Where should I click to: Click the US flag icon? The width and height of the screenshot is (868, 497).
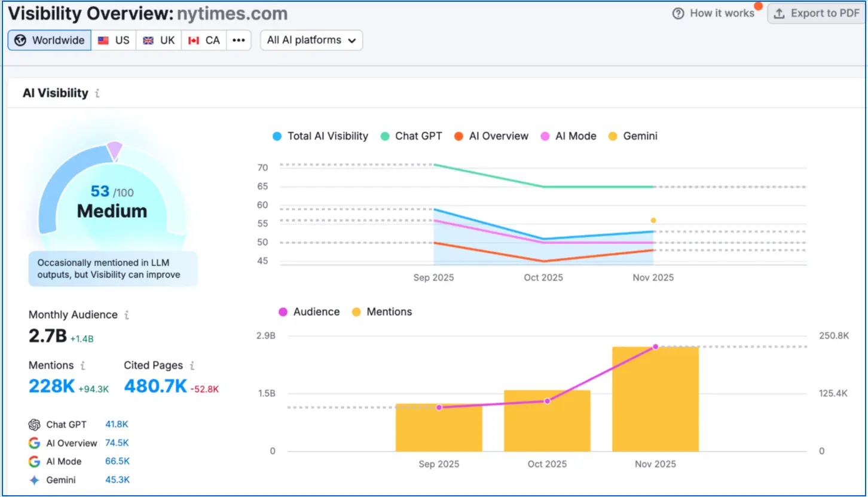tap(104, 41)
